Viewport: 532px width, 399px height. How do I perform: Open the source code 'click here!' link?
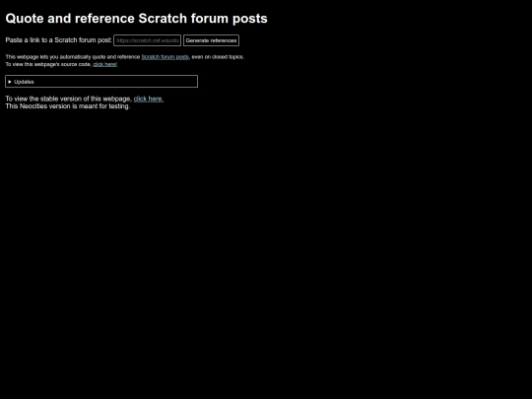tap(104, 64)
